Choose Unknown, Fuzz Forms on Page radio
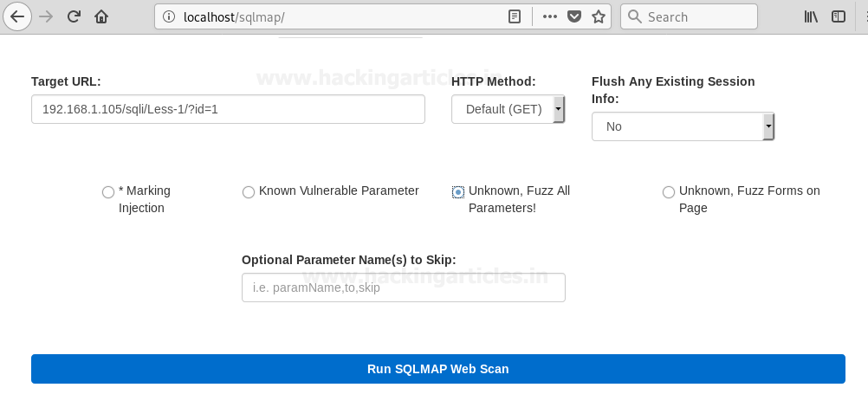The image size is (868, 420). 669,192
